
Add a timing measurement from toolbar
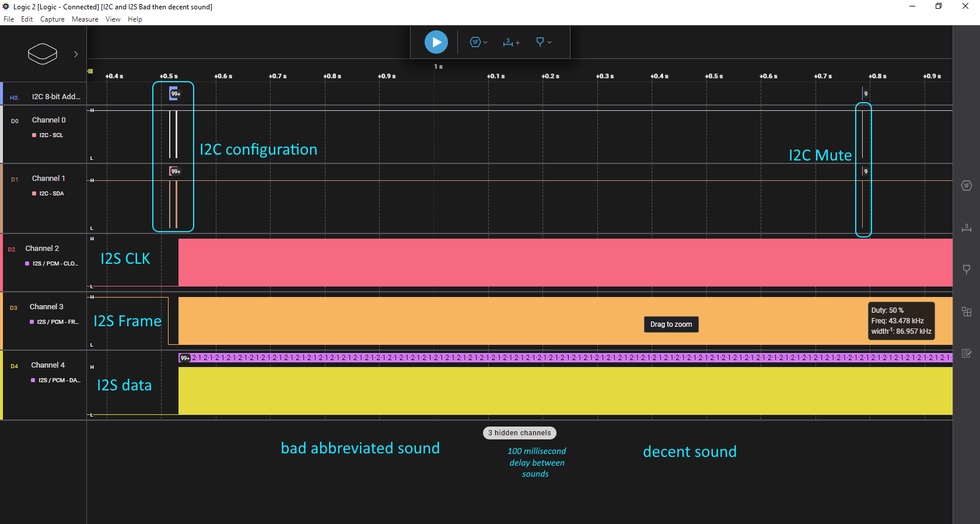click(x=511, y=42)
